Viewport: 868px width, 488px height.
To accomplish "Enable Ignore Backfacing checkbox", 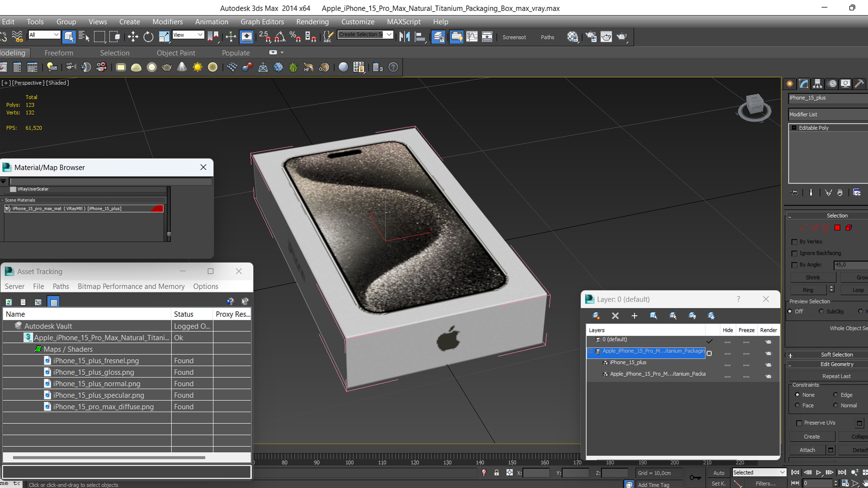I will [x=794, y=253].
